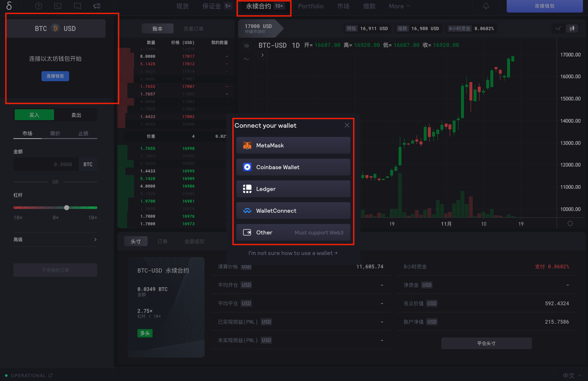
Task: Click the delta logo icon
Action: (x=9, y=6)
